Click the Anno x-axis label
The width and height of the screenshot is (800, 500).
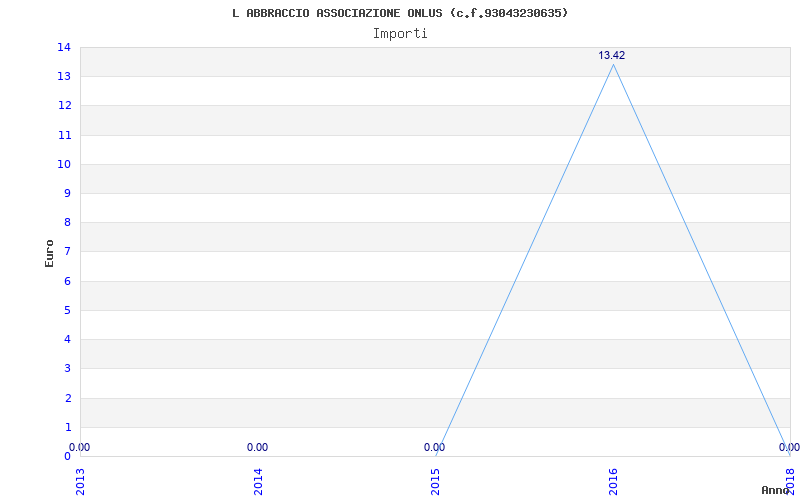tap(776, 490)
